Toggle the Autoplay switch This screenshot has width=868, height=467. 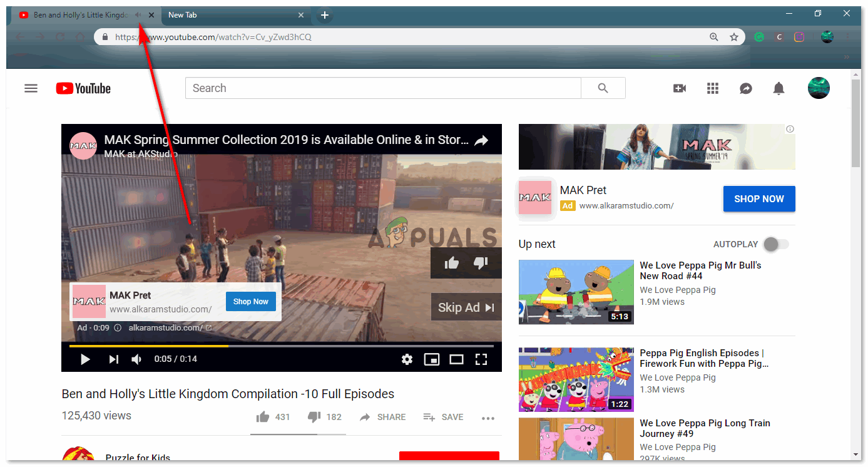click(775, 244)
